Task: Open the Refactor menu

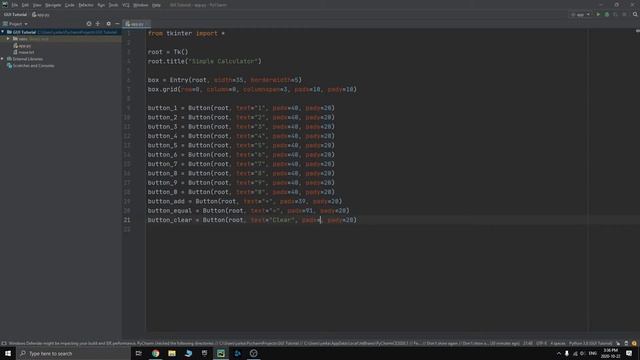Action: tap(86, 5)
